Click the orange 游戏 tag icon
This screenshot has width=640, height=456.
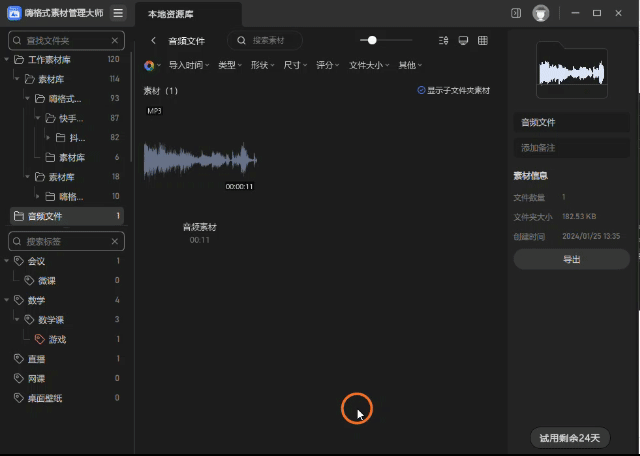(x=40, y=339)
